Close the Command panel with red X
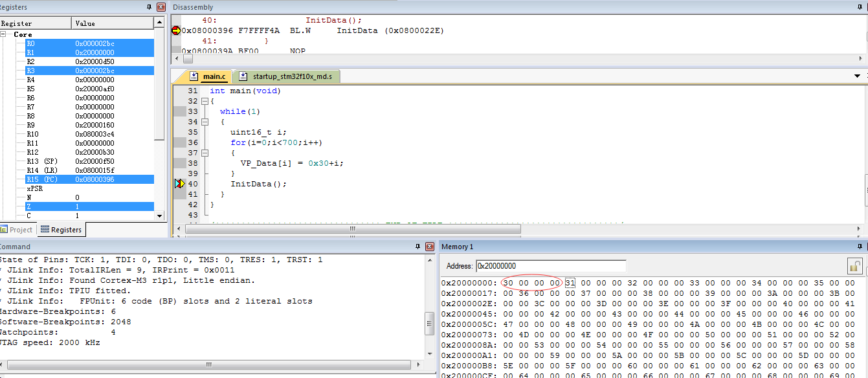The width and height of the screenshot is (868, 378). pyautogui.click(x=429, y=247)
